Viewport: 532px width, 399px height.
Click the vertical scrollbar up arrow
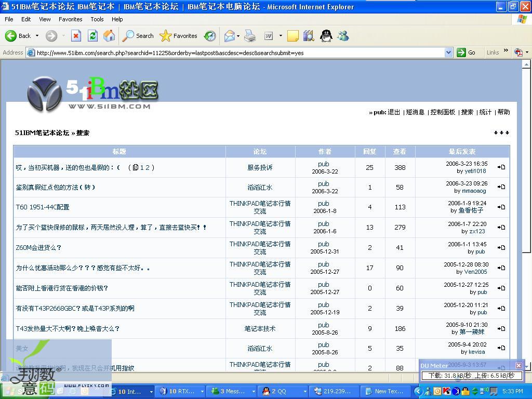526,64
